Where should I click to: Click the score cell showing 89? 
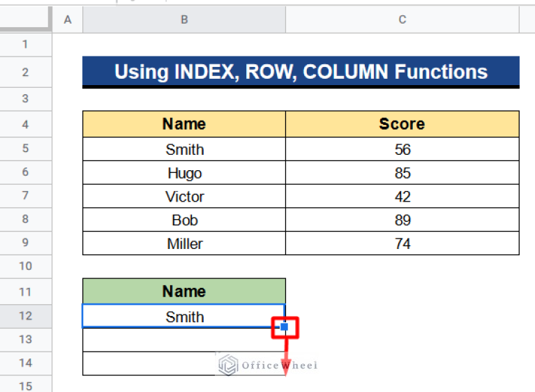click(402, 220)
